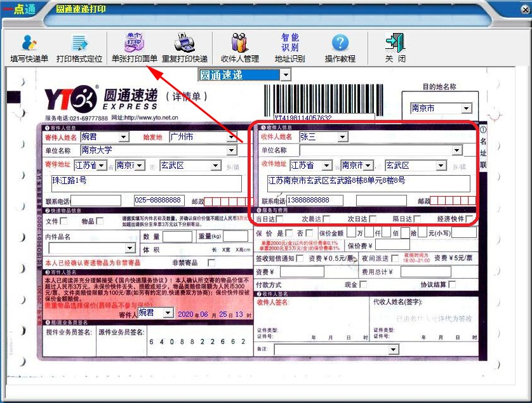The image size is (532, 403).
Task: Open the 备注 remarks dropdown
Action: pos(393,350)
